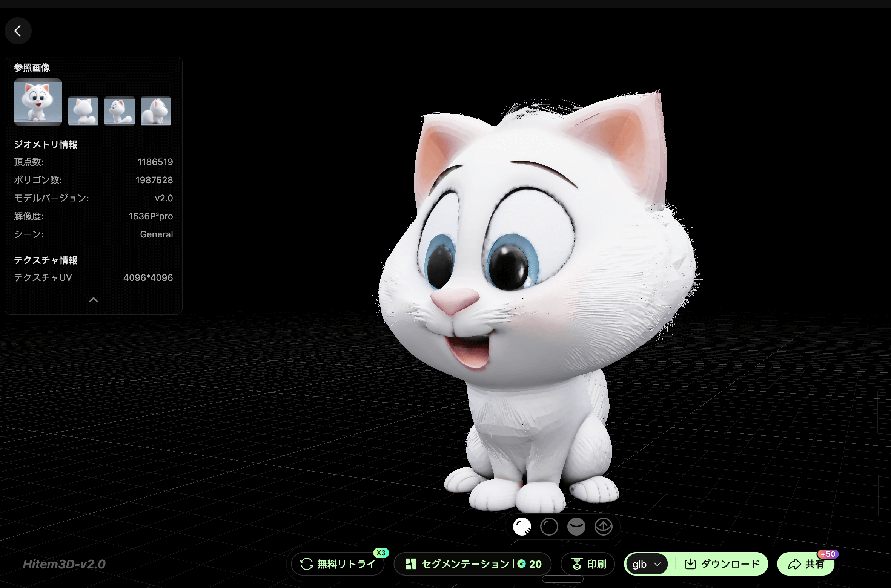Image resolution: width=891 pixels, height=588 pixels.
Task: Switch to the outlined sphere view mode
Action: click(x=549, y=527)
